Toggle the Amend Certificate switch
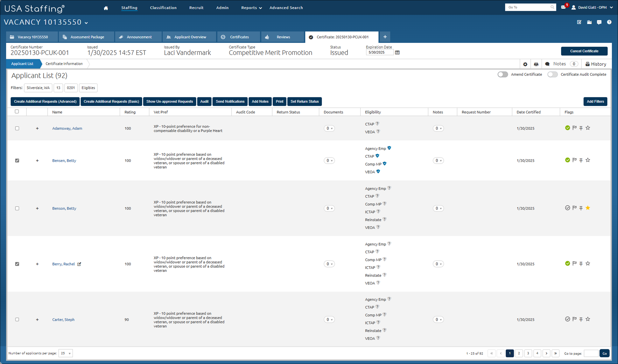Image resolution: width=618 pixels, height=364 pixels. (x=503, y=74)
